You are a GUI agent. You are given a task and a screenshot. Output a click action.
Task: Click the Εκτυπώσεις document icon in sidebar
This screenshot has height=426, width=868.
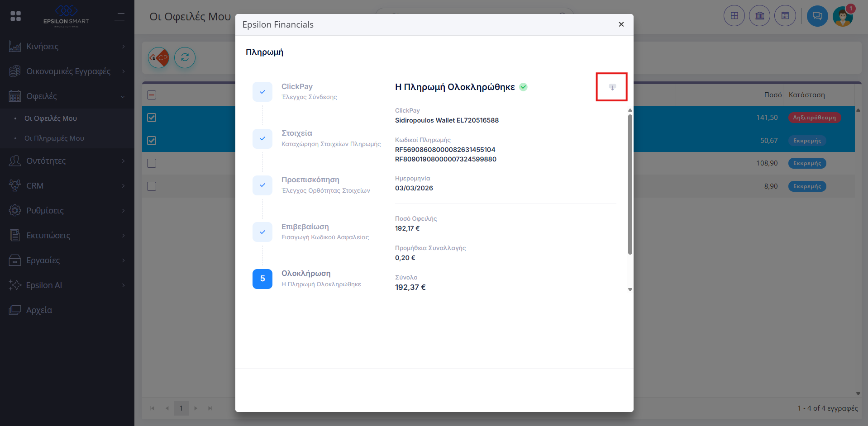tap(15, 235)
